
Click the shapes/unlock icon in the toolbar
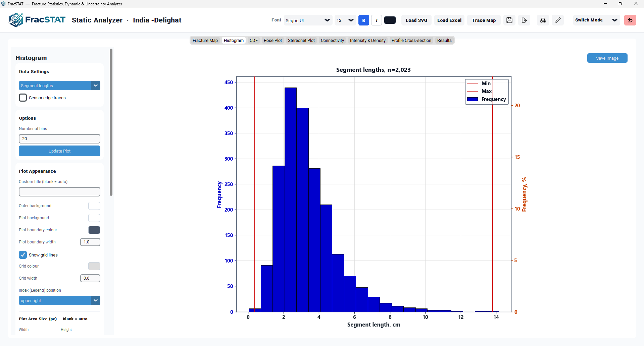(543, 20)
